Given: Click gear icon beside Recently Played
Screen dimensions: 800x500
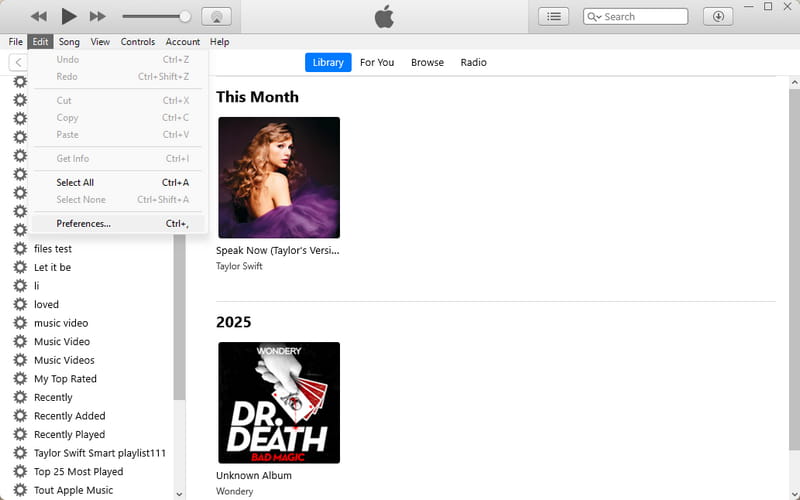Looking at the screenshot, I should [x=20, y=435].
